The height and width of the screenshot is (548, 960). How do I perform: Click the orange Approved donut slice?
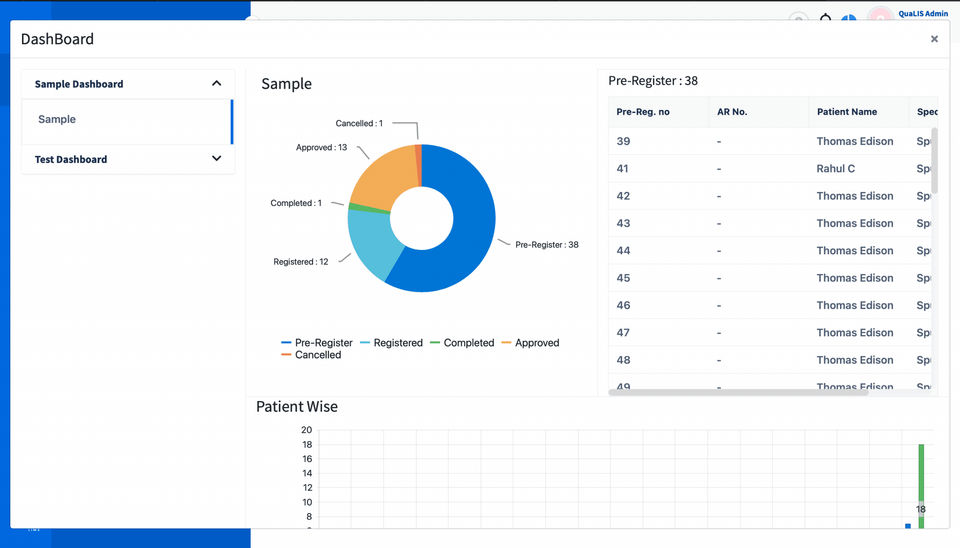(x=386, y=178)
